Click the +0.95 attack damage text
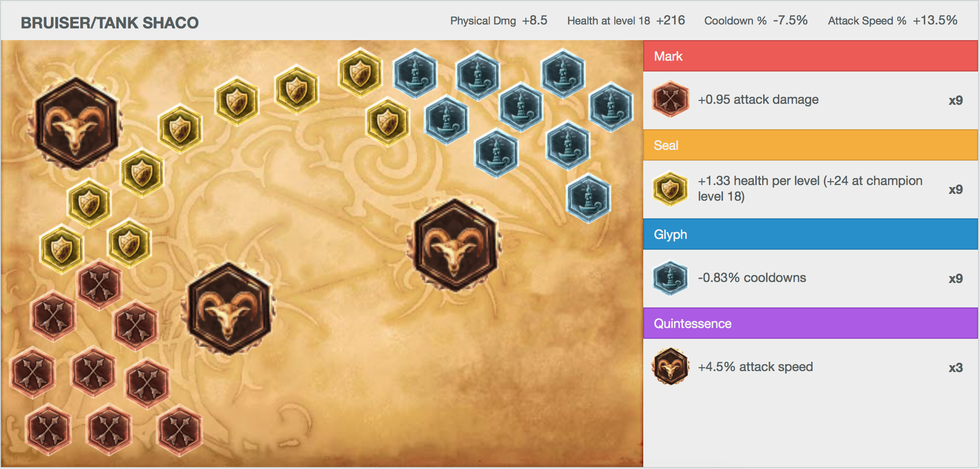 (x=758, y=99)
